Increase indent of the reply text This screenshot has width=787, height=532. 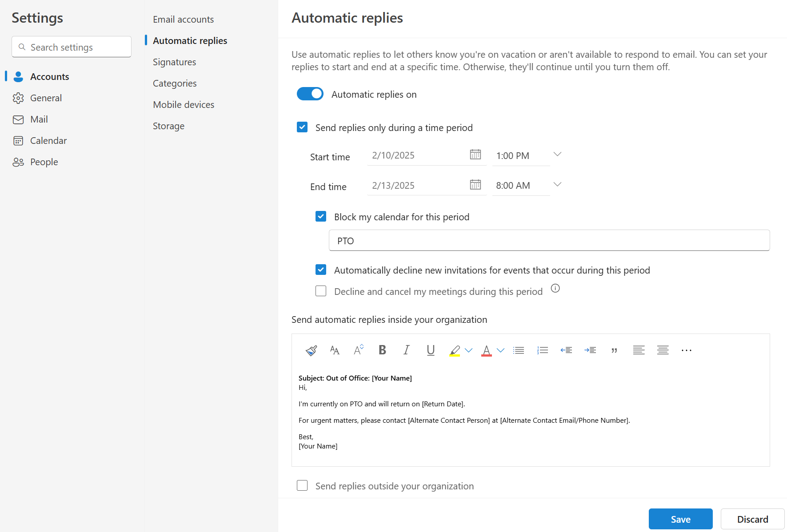pos(590,350)
